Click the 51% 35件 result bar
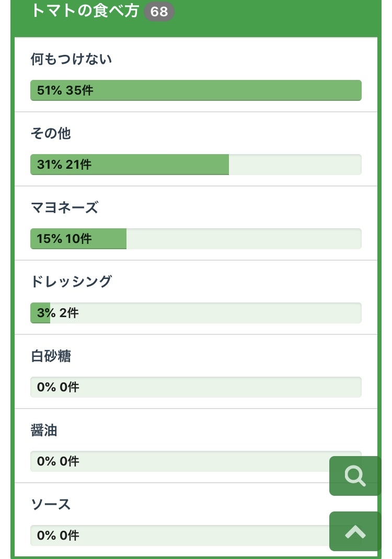 [195, 90]
